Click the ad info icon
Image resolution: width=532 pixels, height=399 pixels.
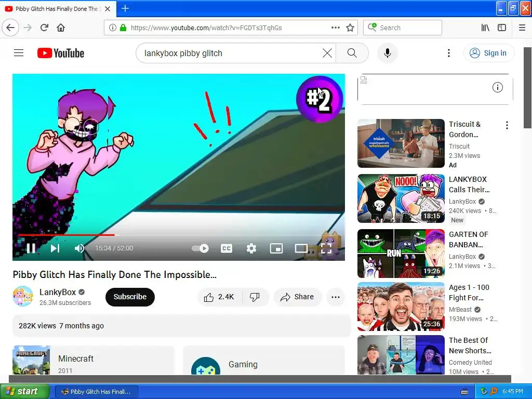(x=497, y=87)
